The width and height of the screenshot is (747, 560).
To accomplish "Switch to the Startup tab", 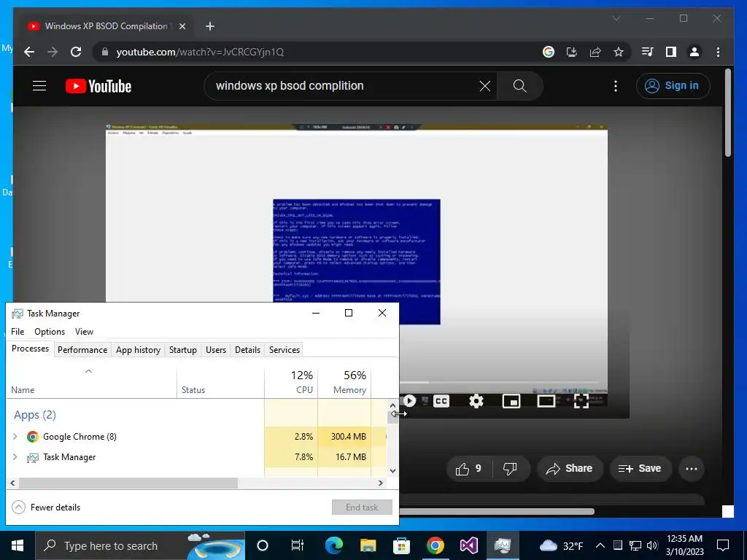I will coord(183,349).
